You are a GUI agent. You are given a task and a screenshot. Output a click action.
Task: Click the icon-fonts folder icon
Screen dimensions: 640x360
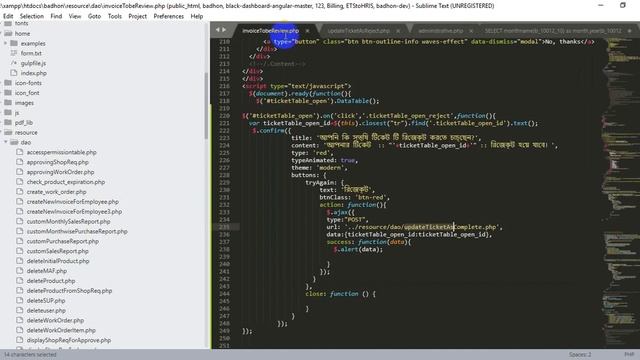pyautogui.click(x=8, y=83)
